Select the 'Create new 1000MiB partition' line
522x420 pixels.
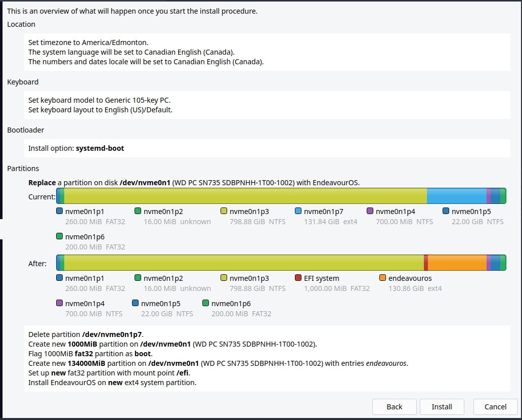click(x=172, y=344)
